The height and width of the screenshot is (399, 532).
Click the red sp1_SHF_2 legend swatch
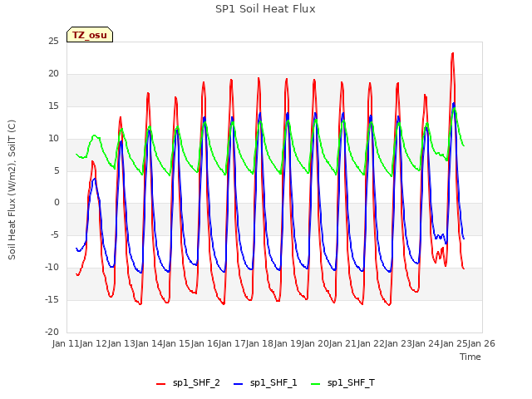[x=160, y=384]
